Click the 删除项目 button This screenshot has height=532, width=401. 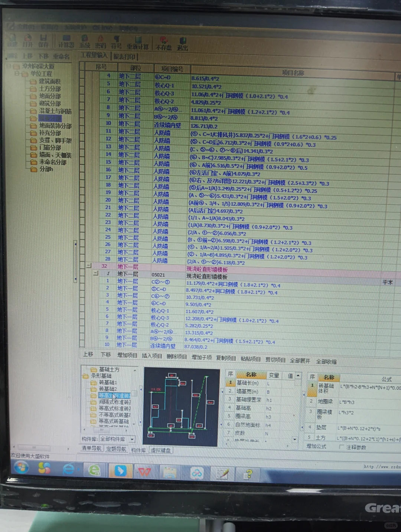(x=176, y=357)
